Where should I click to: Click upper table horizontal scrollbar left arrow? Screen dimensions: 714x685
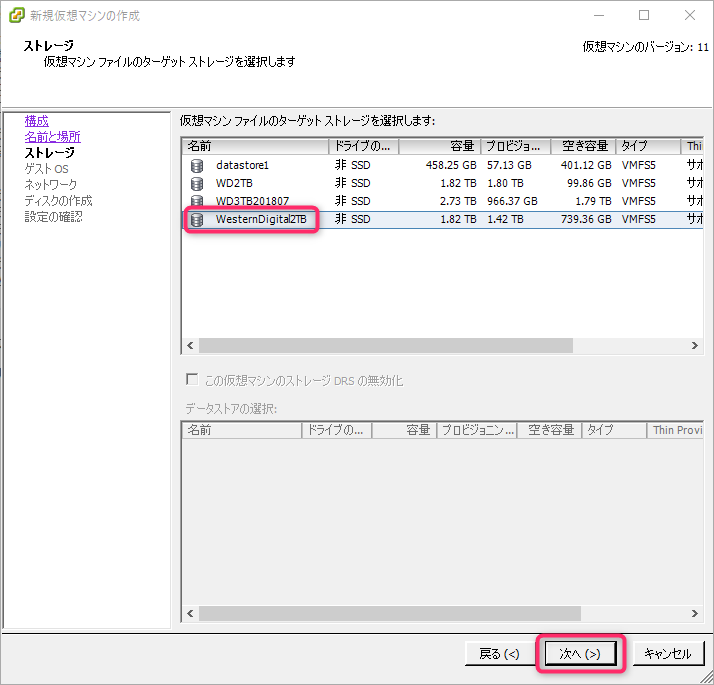click(190, 346)
